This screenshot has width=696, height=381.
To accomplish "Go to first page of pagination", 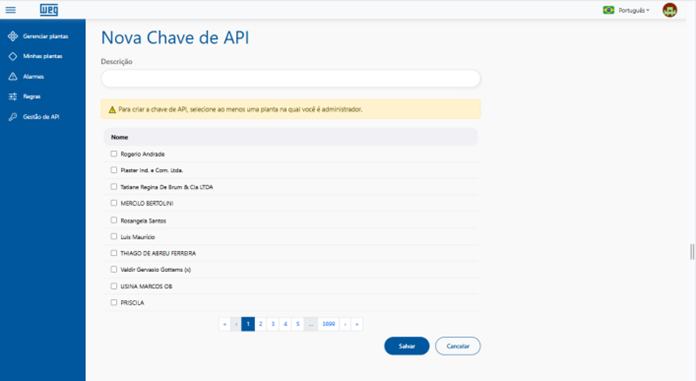I will pyautogui.click(x=225, y=324).
